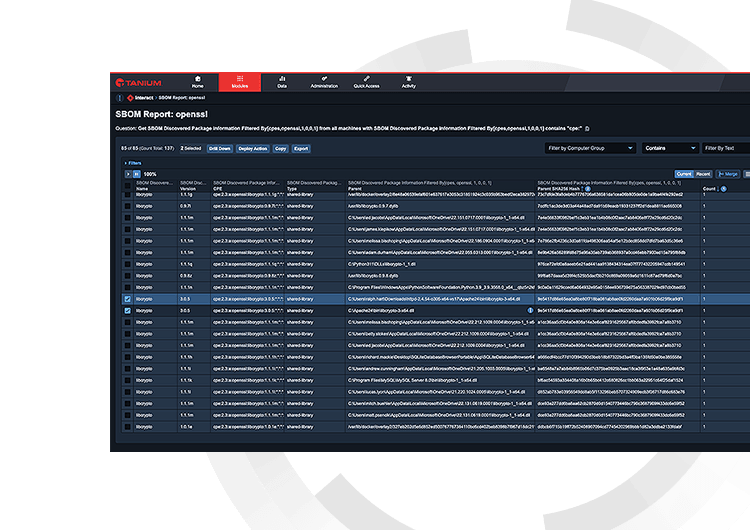Image resolution: width=750 pixels, height=530 pixels.
Task: Click the Merge button
Action: [x=728, y=174]
